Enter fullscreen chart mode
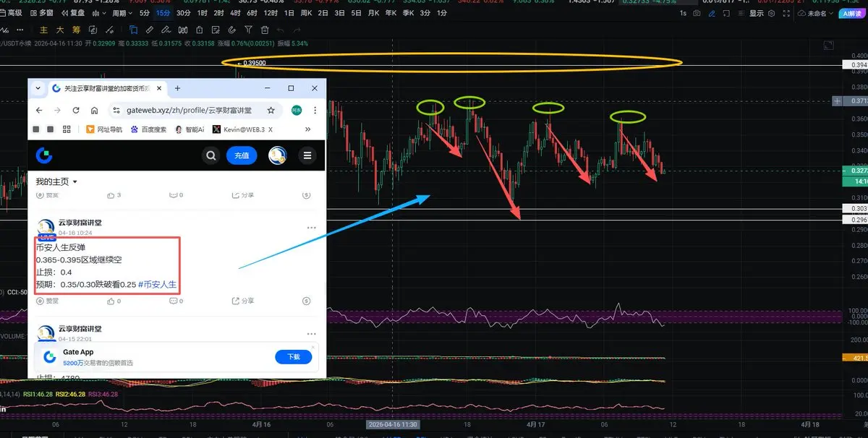 click(x=786, y=13)
